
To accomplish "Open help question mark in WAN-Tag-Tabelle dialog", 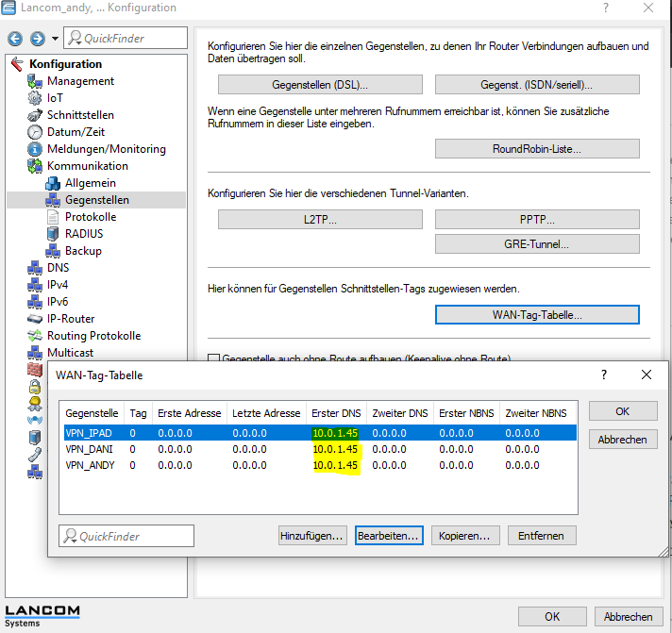I will tap(604, 375).
